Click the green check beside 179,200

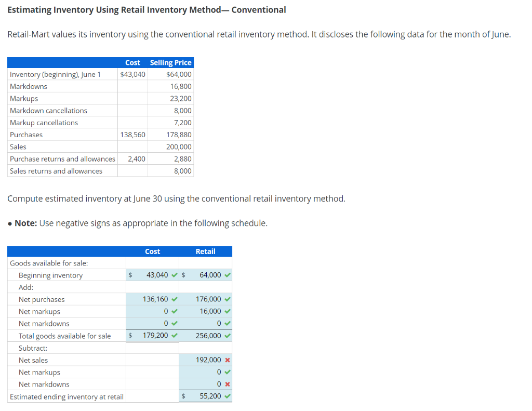tap(175, 336)
